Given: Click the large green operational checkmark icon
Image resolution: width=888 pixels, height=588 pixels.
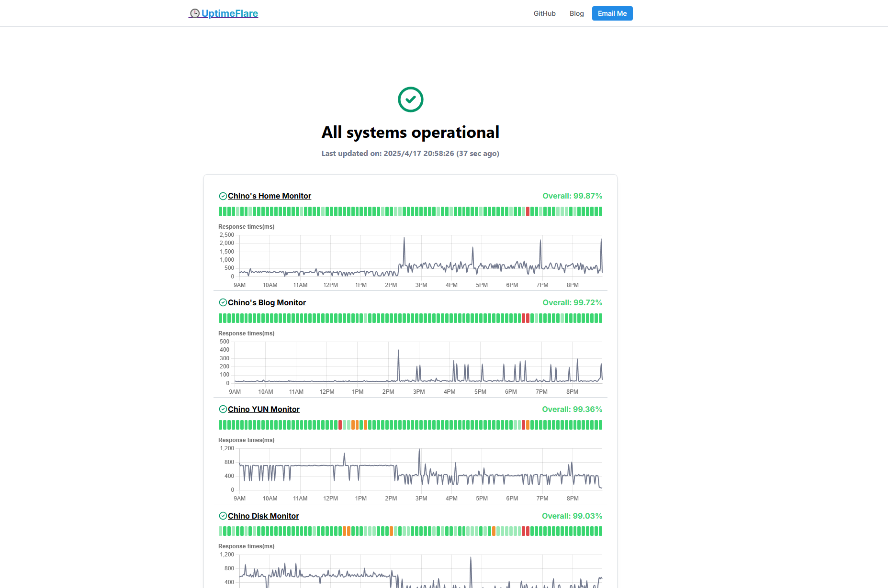Looking at the screenshot, I should click(x=410, y=100).
